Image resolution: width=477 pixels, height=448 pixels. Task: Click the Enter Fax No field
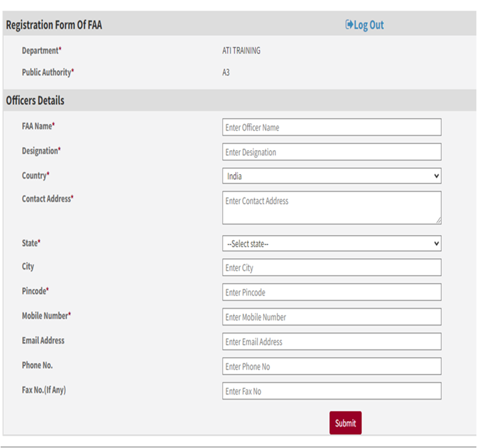click(x=332, y=391)
